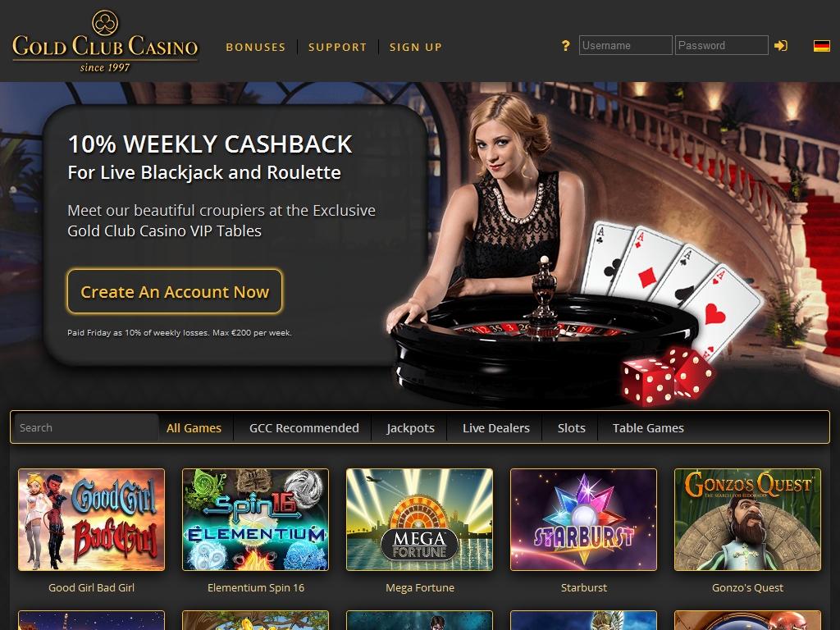Open the question mark help icon
Image resolution: width=840 pixels, height=630 pixels.
pos(565,46)
